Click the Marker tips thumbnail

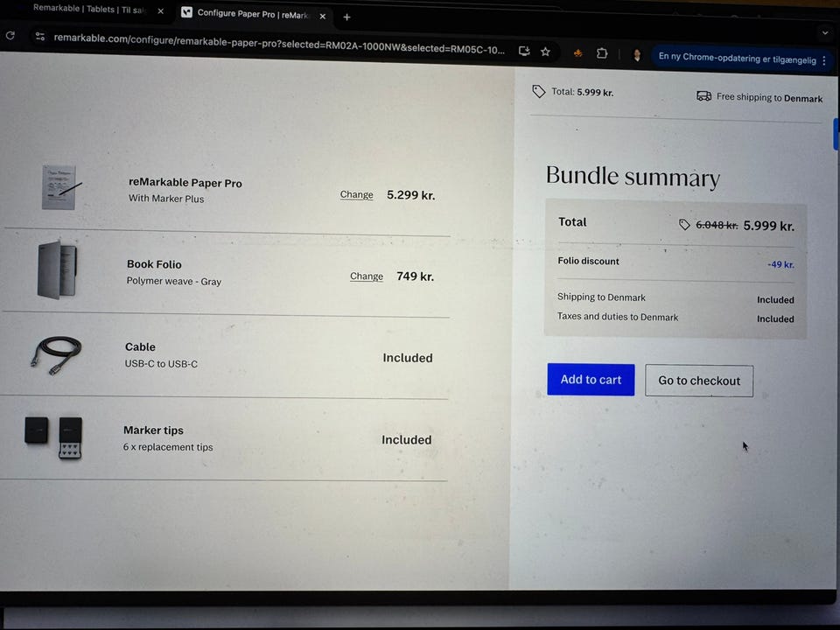coord(53,437)
